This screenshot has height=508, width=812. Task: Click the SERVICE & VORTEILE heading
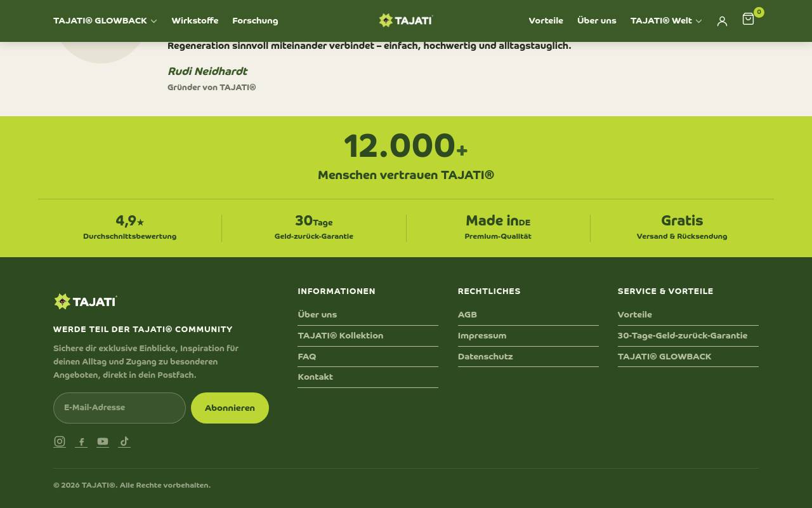[665, 291]
